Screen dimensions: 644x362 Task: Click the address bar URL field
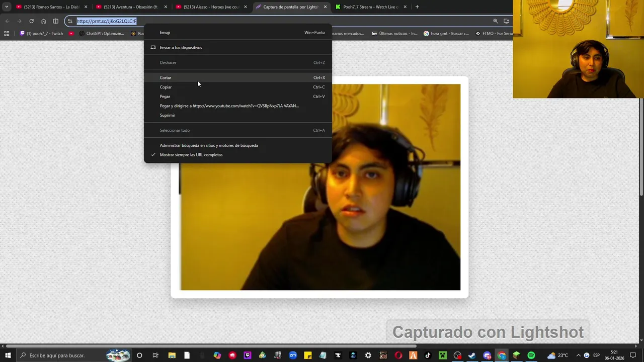282,21
